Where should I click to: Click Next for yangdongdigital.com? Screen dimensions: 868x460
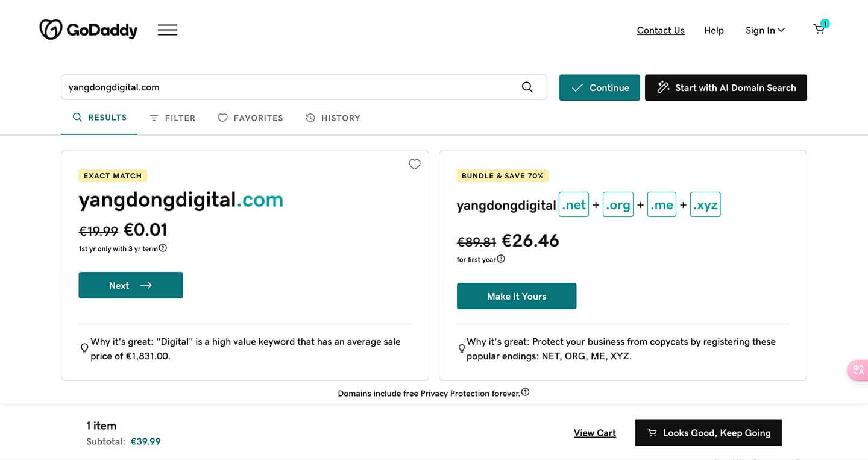(131, 285)
